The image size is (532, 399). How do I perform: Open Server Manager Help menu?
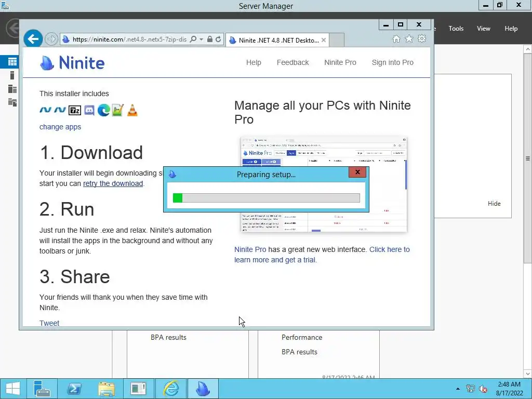(511, 29)
